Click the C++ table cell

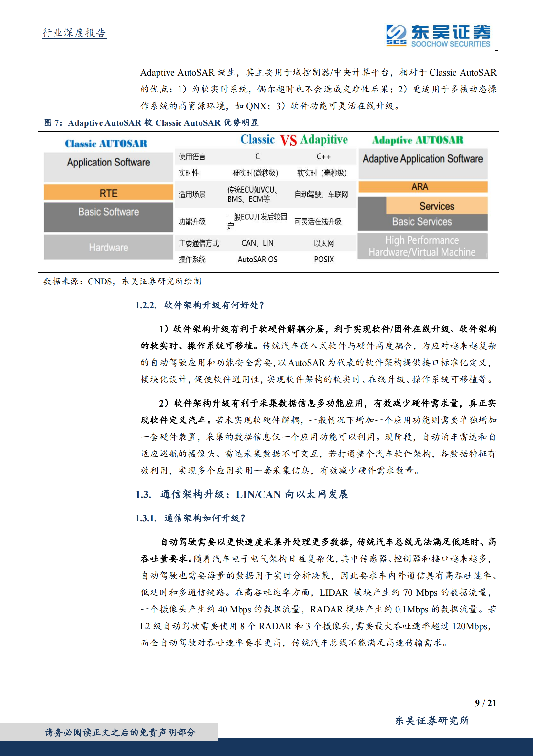pyautogui.click(x=324, y=157)
